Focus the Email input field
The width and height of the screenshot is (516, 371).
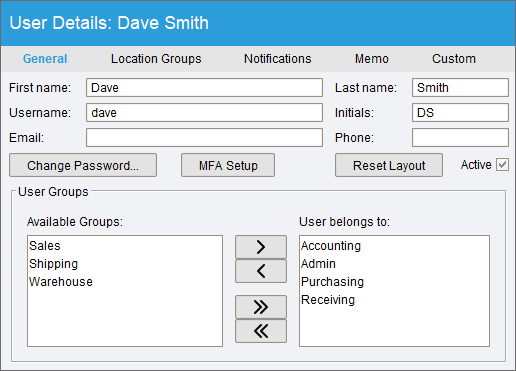point(204,138)
